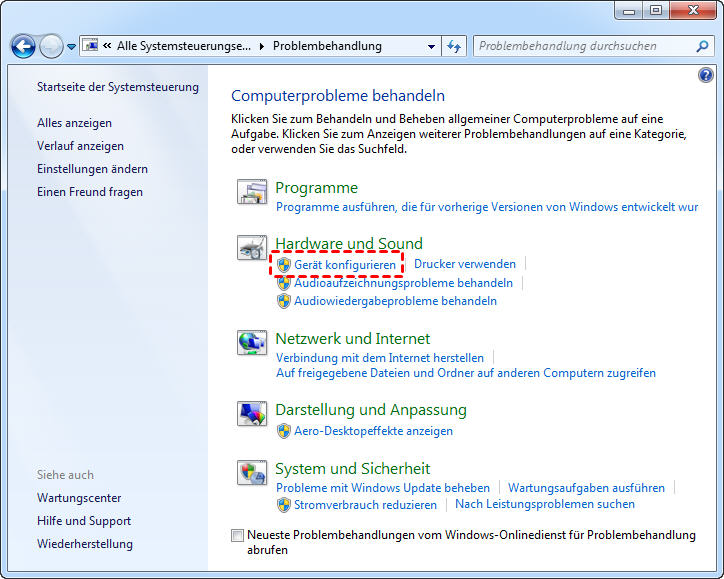
Task: Click Nach Leistungsproblemen suchen link
Action: tap(545, 504)
